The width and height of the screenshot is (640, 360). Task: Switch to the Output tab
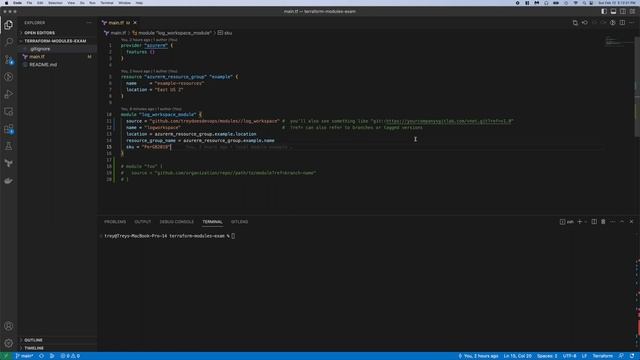(143, 222)
